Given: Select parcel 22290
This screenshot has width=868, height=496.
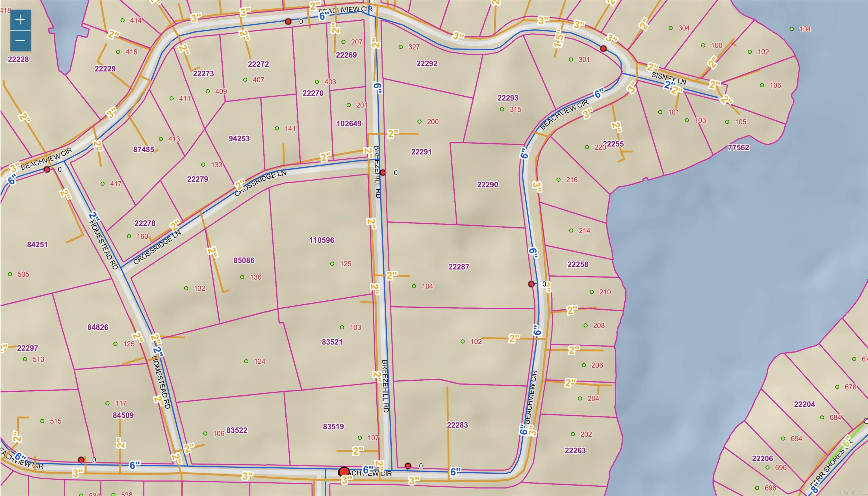Looking at the screenshot, I should coord(487,185).
